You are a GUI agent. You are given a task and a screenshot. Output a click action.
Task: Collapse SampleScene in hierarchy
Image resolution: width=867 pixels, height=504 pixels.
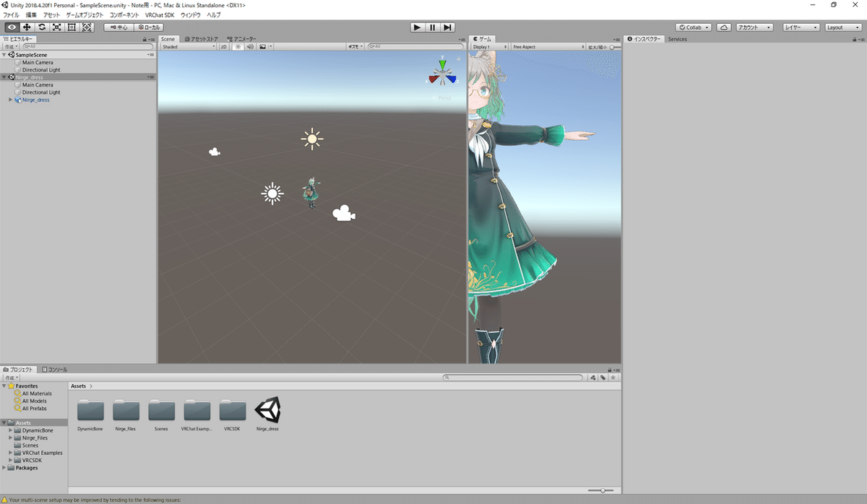(4, 55)
